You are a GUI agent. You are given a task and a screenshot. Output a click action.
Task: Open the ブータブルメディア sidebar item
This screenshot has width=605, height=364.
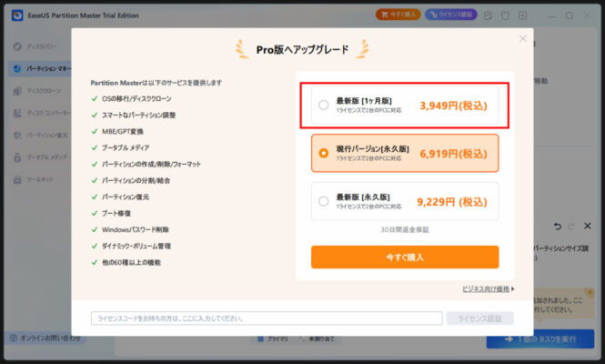pyautogui.click(x=40, y=157)
